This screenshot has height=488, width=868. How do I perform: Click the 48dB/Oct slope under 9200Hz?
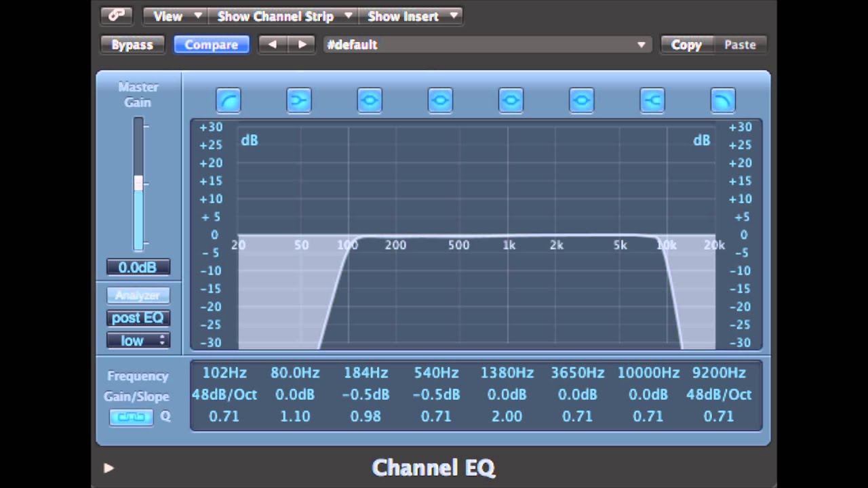(719, 394)
